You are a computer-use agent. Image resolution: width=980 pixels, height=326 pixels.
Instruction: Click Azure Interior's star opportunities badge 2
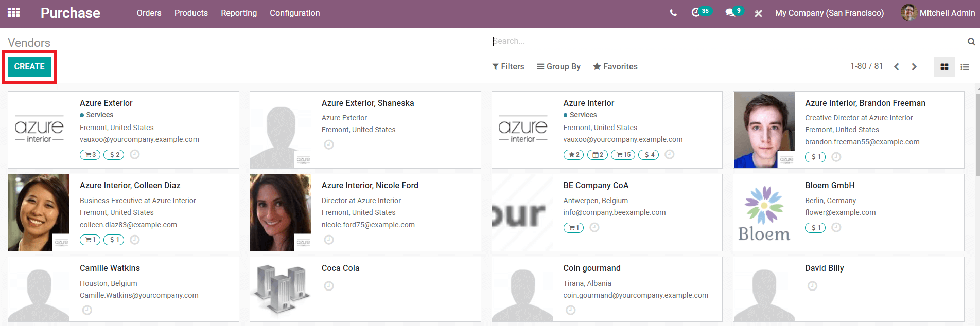coord(573,155)
